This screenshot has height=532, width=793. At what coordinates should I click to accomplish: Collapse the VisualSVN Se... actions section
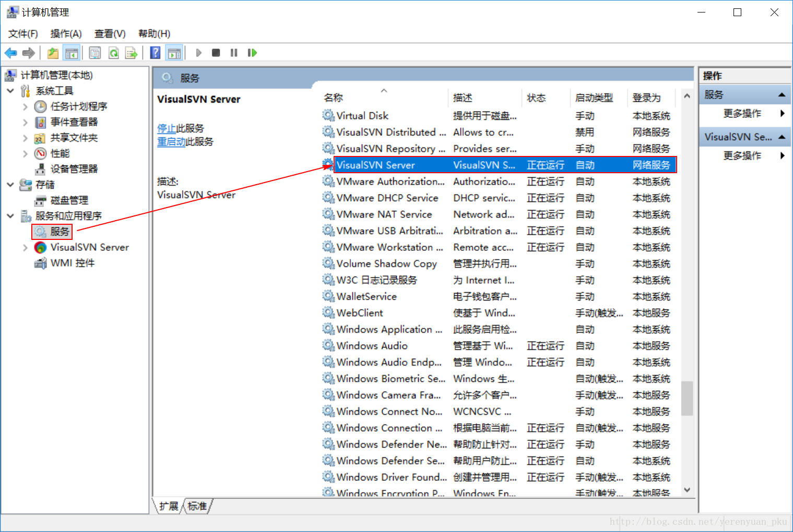point(782,137)
